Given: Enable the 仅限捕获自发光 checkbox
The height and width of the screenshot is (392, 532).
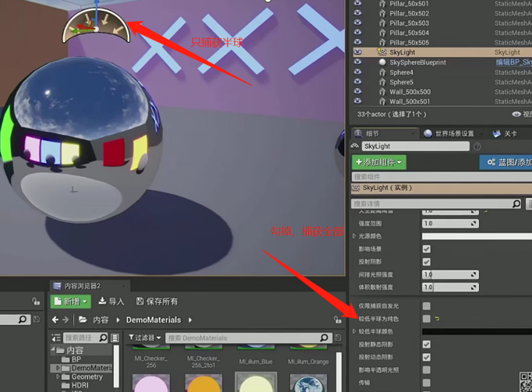Looking at the screenshot, I should [x=427, y=306].
